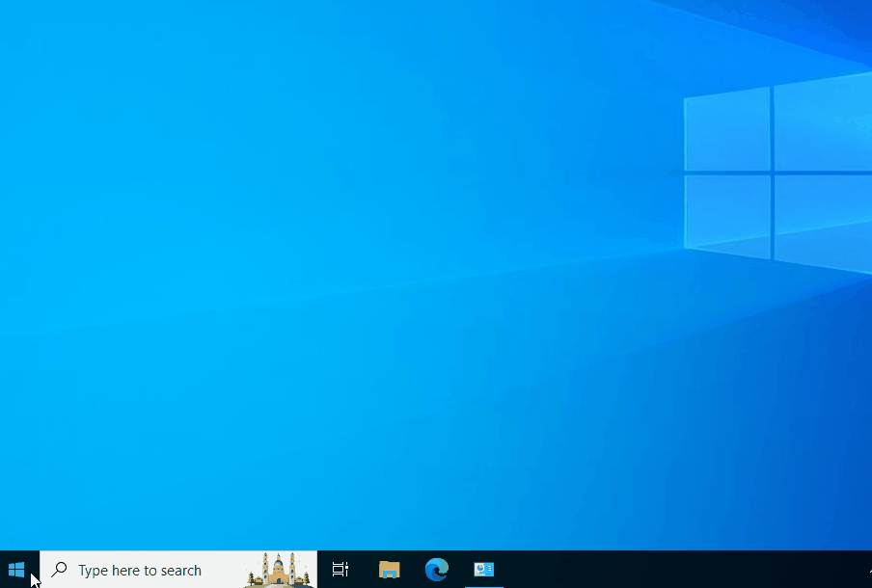This screenshot has width=872, height=588.
Task: Open Task View from taskbar
Action: [x=341, y=570]
